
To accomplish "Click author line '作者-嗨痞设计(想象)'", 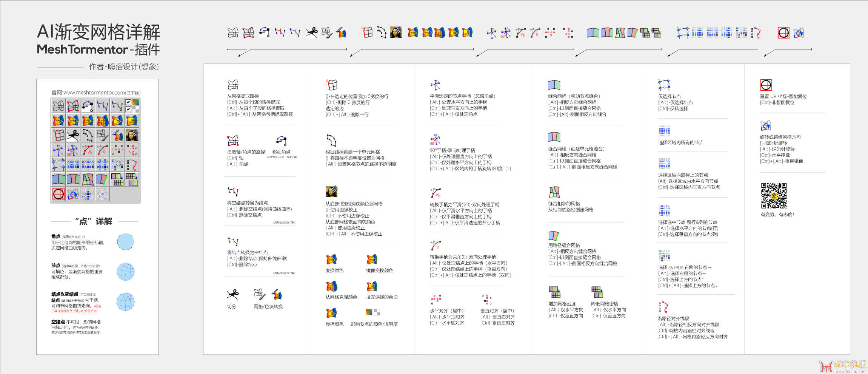I will tap(124, 66).
